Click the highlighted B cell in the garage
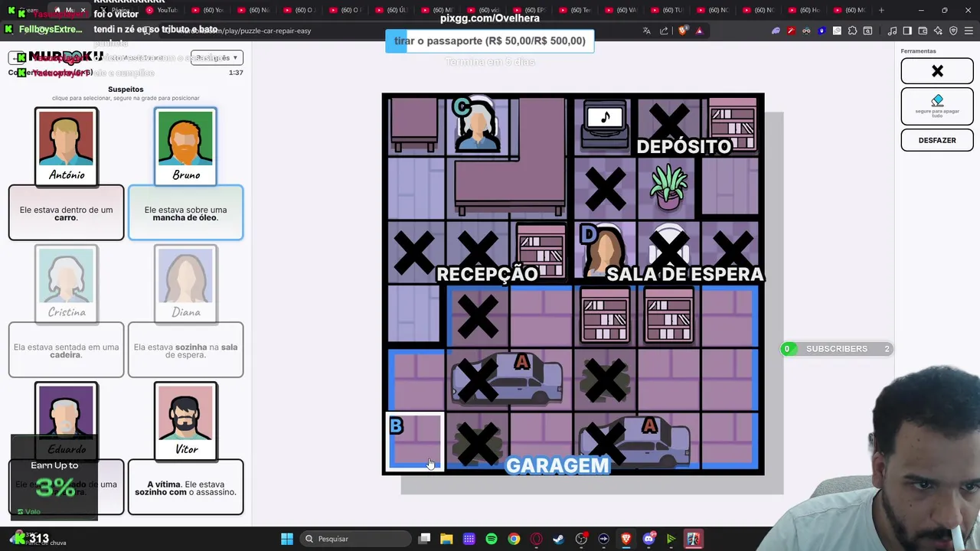The width and height of the screenshot is (980, 551). [414, 442]
